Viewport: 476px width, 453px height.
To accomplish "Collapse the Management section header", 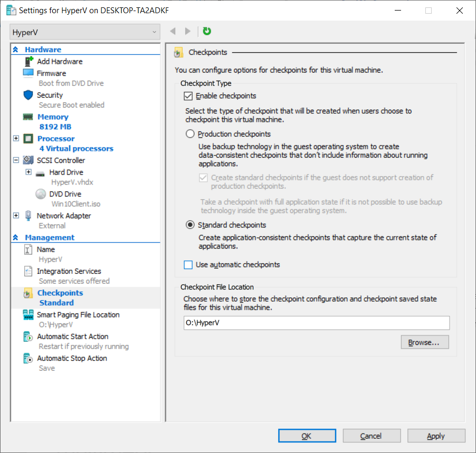I will pos(16,238).
